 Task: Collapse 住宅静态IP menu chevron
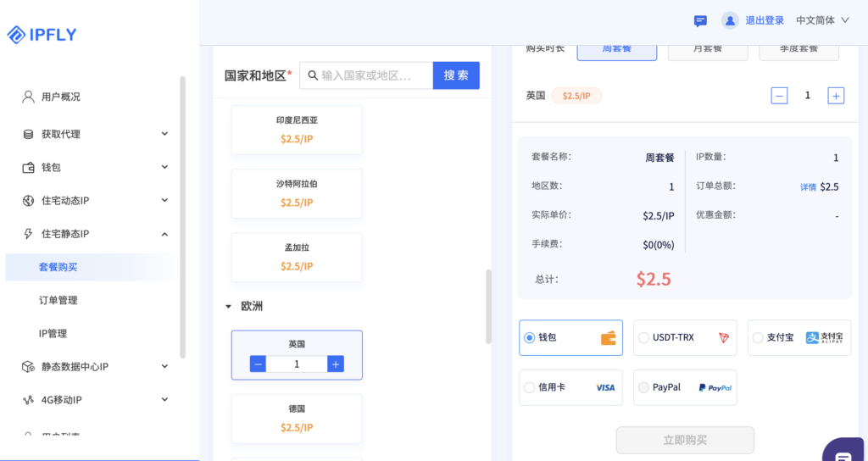(165, 234)
